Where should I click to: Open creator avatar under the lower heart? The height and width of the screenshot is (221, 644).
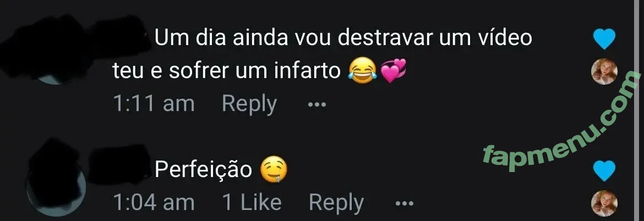604,203
